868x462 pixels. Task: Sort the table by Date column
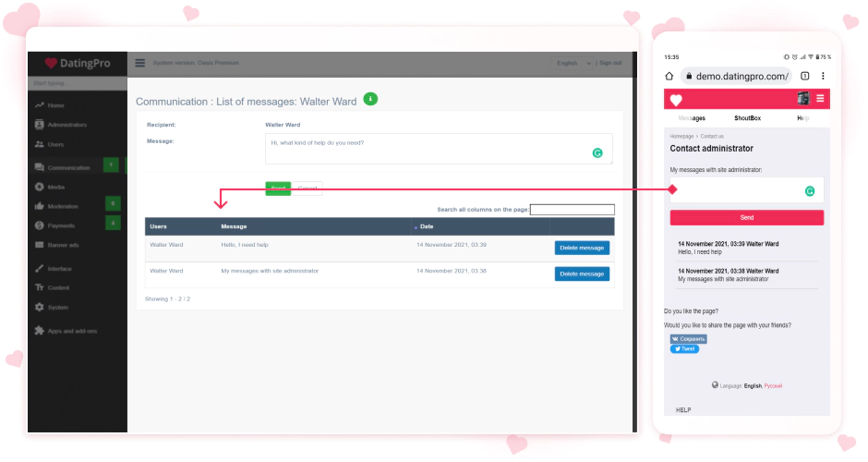[x=427, y=226]
